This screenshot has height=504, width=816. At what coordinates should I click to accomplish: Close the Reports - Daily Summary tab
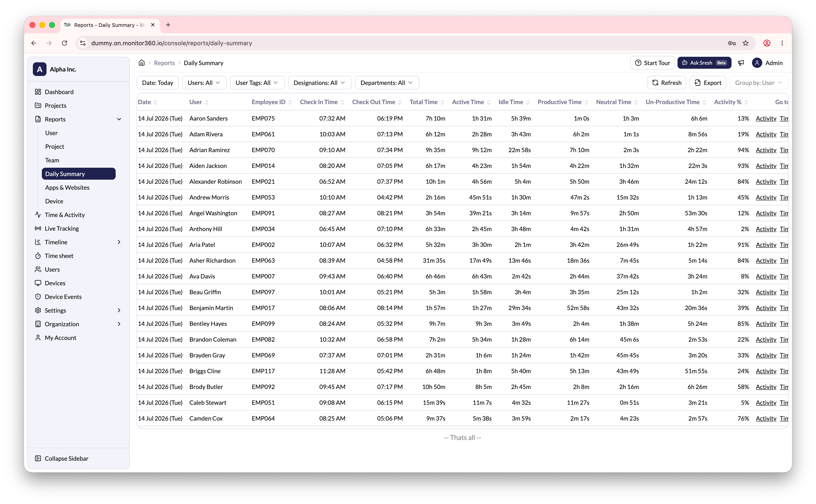coord(153,25)
